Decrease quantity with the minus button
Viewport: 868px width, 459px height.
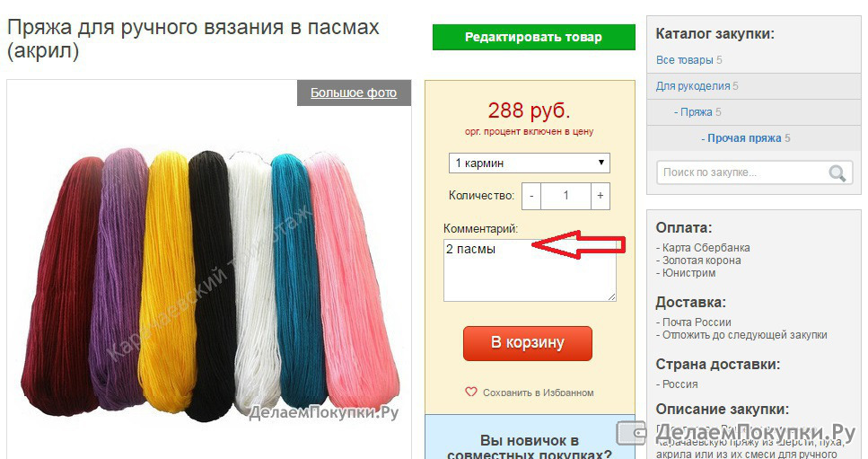point(531,196)
